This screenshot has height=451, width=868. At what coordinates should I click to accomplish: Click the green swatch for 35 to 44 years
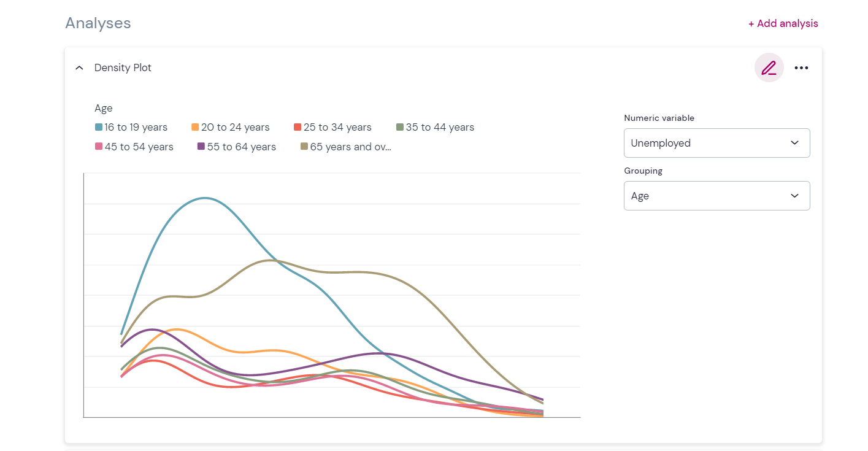tap(400, 127)
